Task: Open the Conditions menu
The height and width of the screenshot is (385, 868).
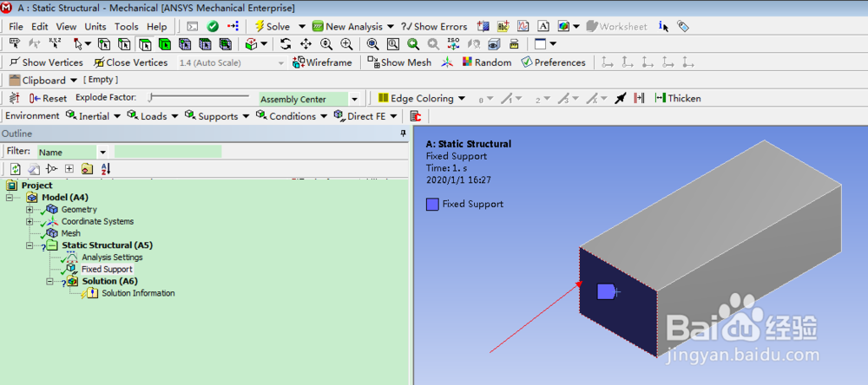Action: pyautogui.click(x=292, y=116)
